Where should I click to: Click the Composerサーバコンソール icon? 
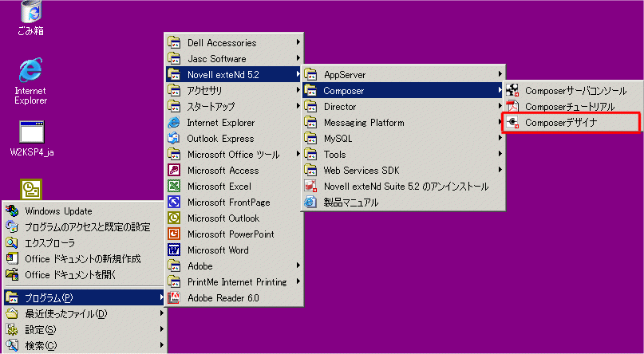click(512, 91)
